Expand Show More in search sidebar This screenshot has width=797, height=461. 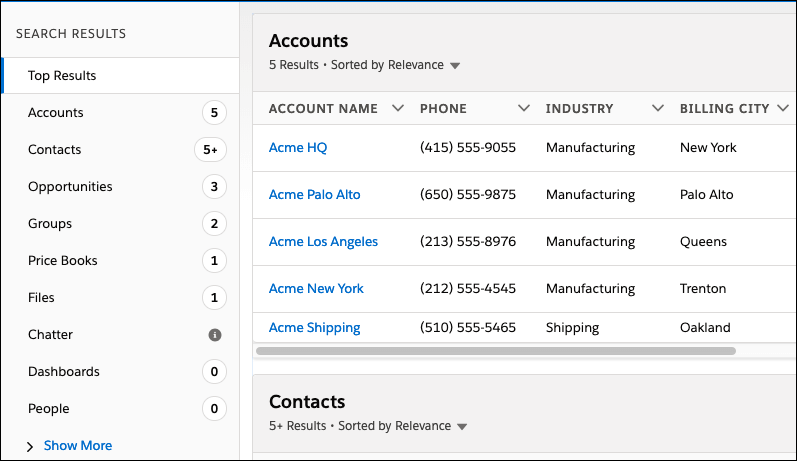[x=77, y=446]
